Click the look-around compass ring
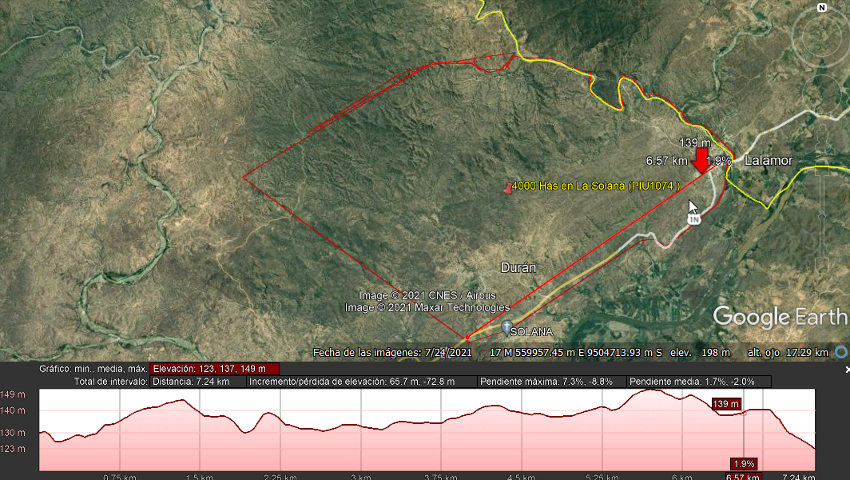The width and height of the screenshot is (850, 480). pos(820,39)
